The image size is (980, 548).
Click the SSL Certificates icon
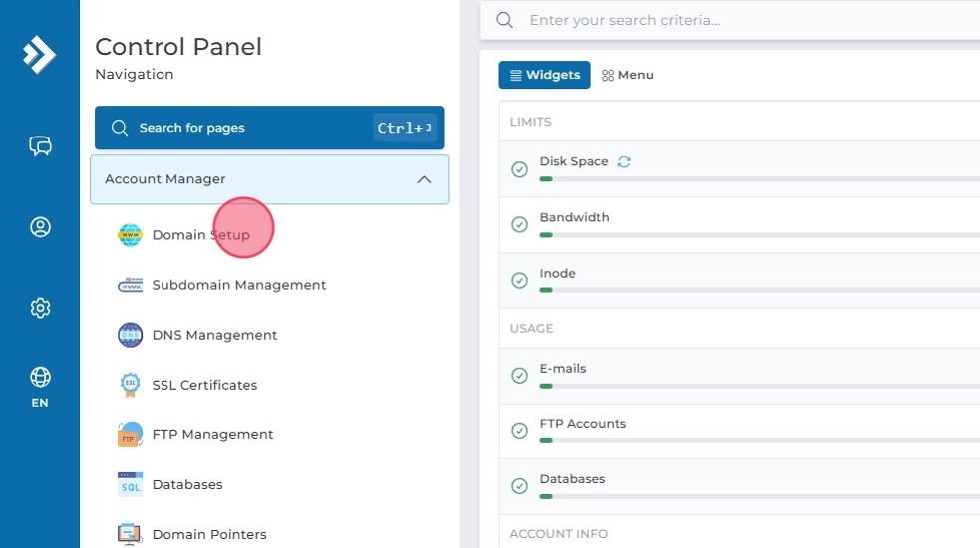click(130, 385)
